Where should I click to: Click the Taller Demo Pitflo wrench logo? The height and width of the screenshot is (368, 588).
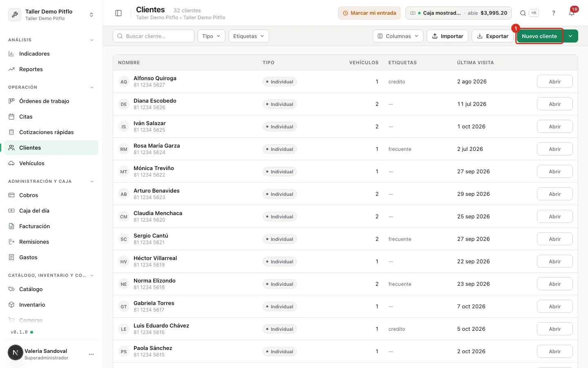coord(15,15)
